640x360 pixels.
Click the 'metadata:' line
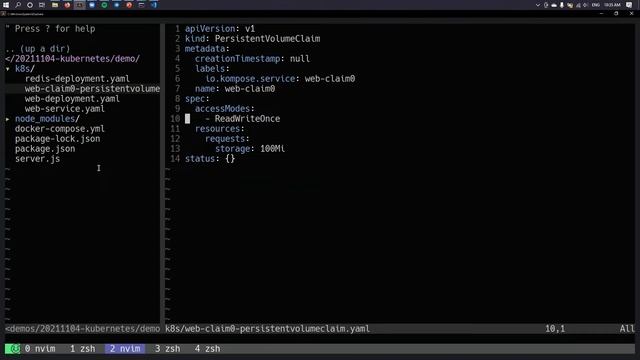pyautogui.click(x=207, y=49)
